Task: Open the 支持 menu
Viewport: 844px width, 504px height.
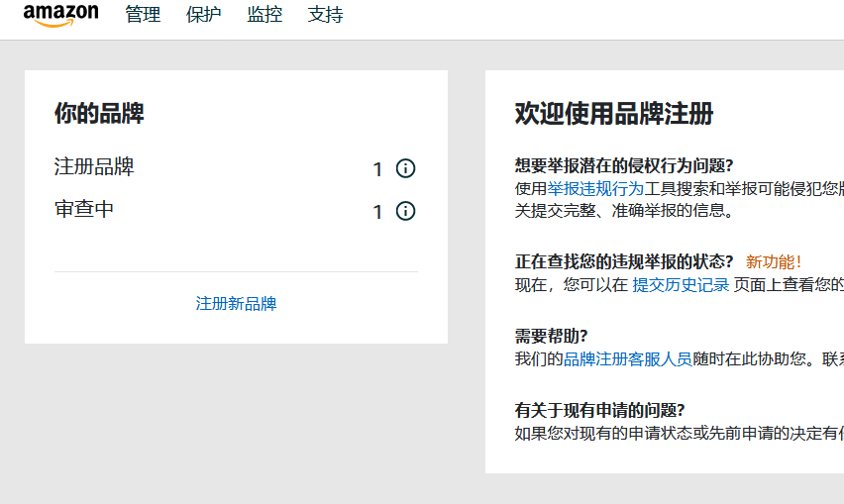Action: pyautogui.click(x=325, y=15)
